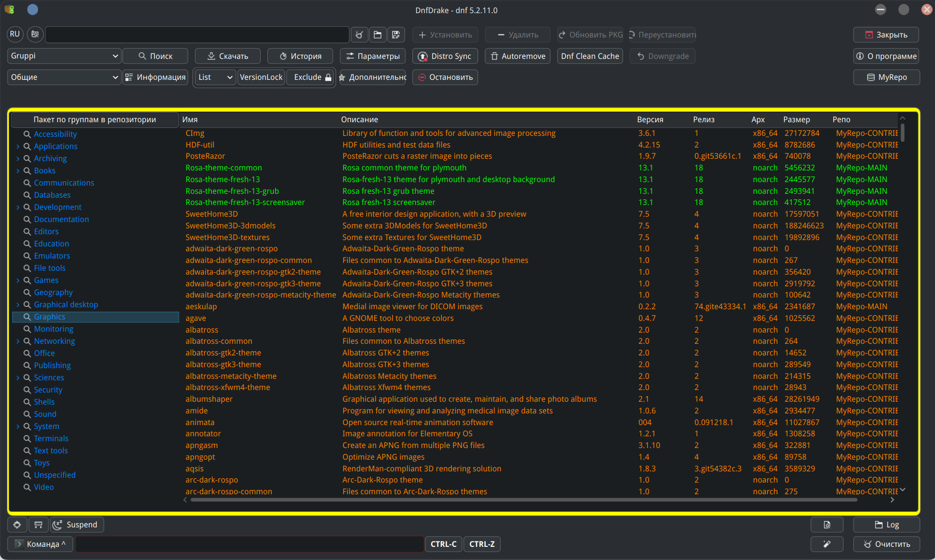Click the command input field at bottom
The height and width of the screenshot is (560, 935).
coord(249,544)
